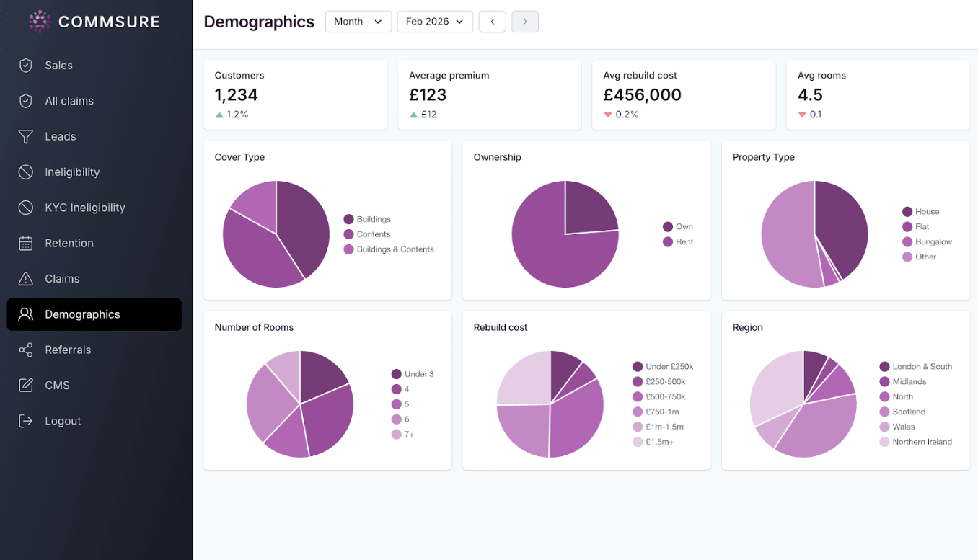Open the Month period dropdown

(358, 22)
